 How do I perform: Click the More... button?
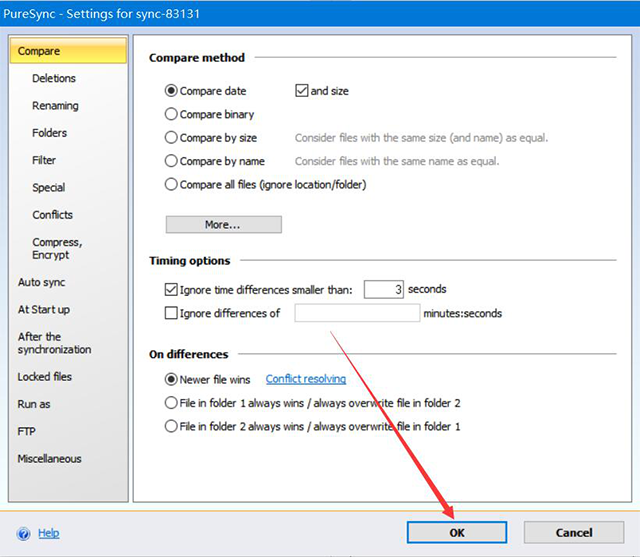point(223,224)
